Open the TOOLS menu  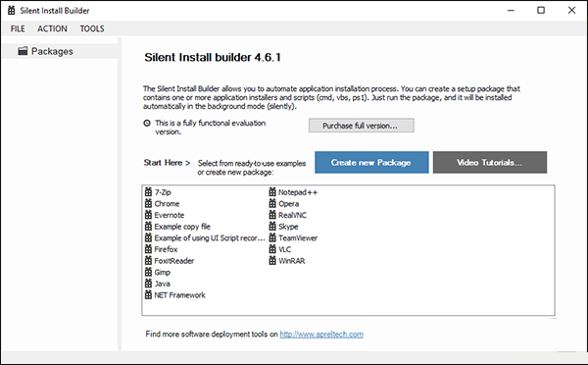coord(92,28)
